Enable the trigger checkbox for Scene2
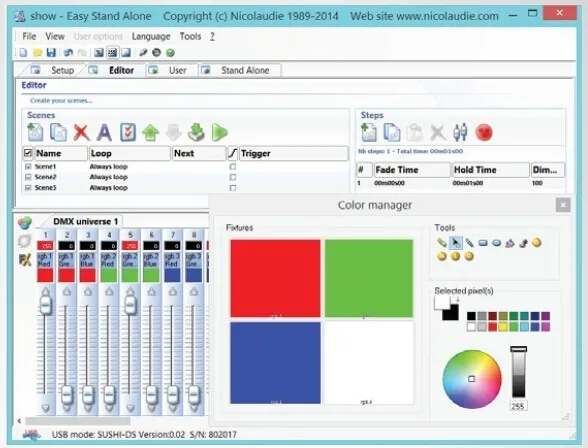The width and height of the screenshot is (588, 448). (x=233, y=177)
